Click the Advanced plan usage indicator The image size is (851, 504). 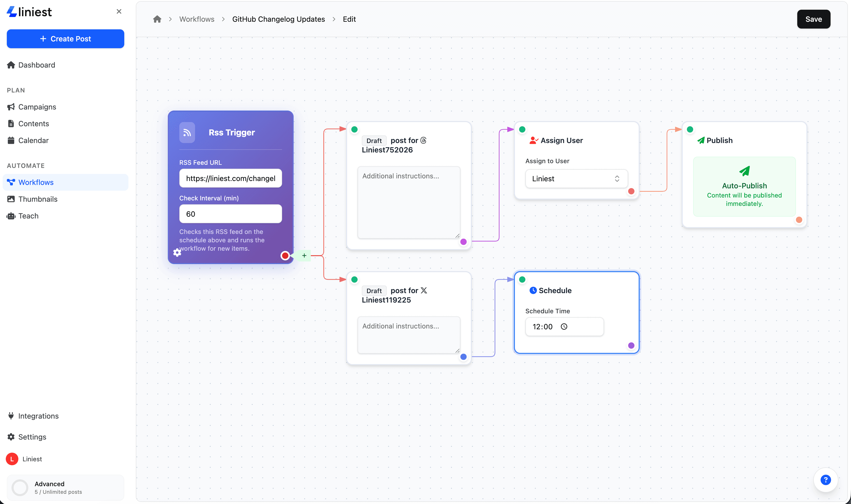pos(65,487)
